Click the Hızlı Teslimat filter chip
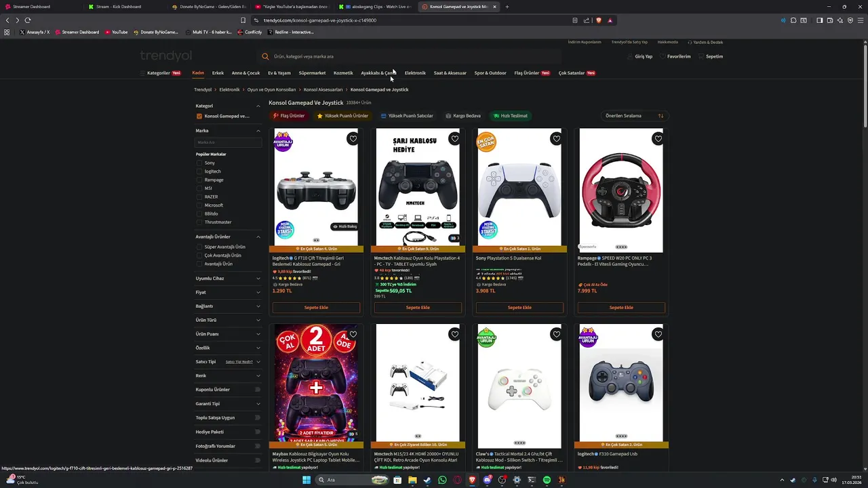The image size is (868, 488). tap(511, 116)
